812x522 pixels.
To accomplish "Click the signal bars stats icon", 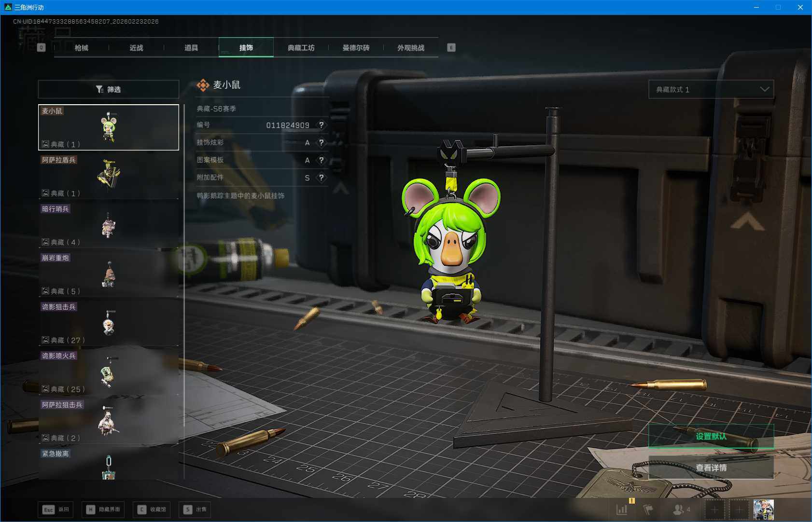I will coord(622,509).
